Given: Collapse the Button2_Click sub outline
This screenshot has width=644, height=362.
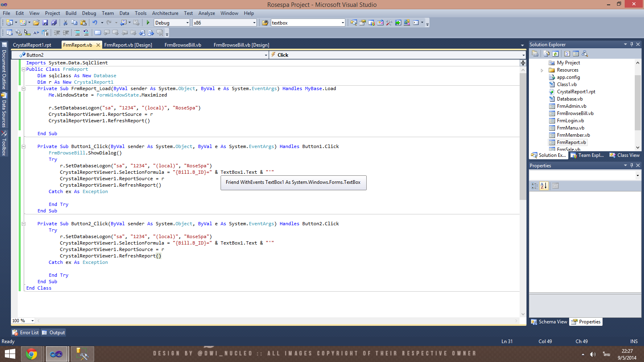Looking at the screenshot, I should tap(23, 224).
